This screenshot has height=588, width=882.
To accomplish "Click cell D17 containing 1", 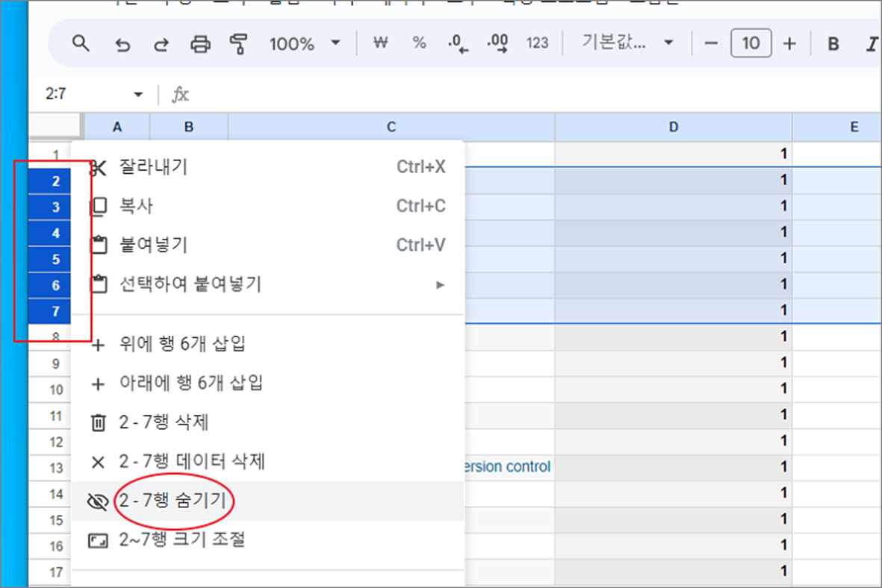I will click(674, 572).
